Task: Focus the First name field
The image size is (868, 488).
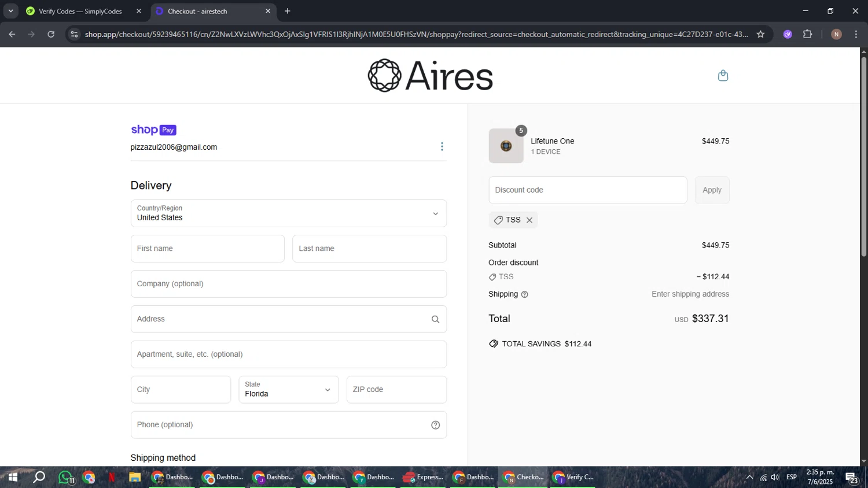Action: [x=208, y=249]
